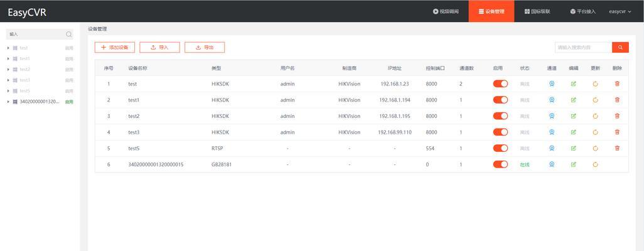The height and width of the screenshot is (251, 644).
Task: Open channel icon for test2 row
Action: pyautogui.click(x=552, y=116)
